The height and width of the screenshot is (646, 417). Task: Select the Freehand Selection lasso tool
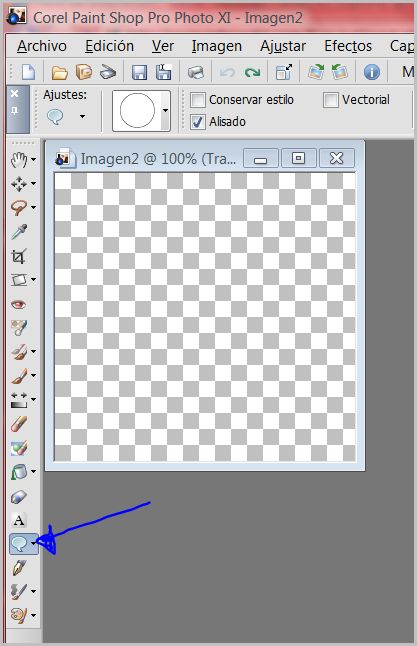(19, 208)
